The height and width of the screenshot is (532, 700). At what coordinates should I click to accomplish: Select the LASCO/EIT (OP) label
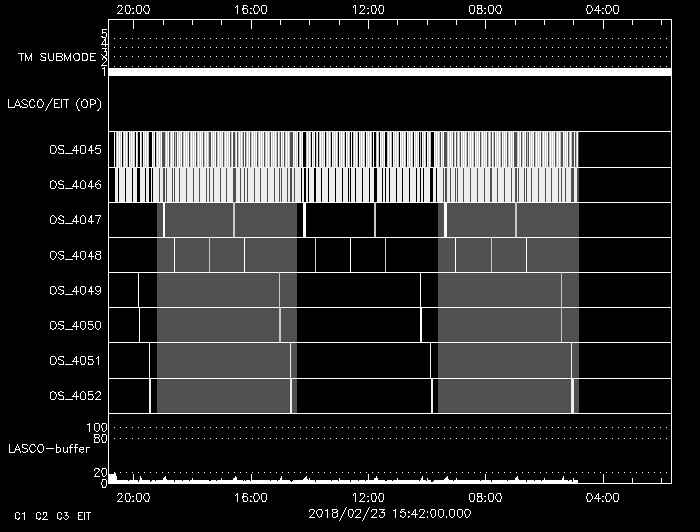(54, 104)
